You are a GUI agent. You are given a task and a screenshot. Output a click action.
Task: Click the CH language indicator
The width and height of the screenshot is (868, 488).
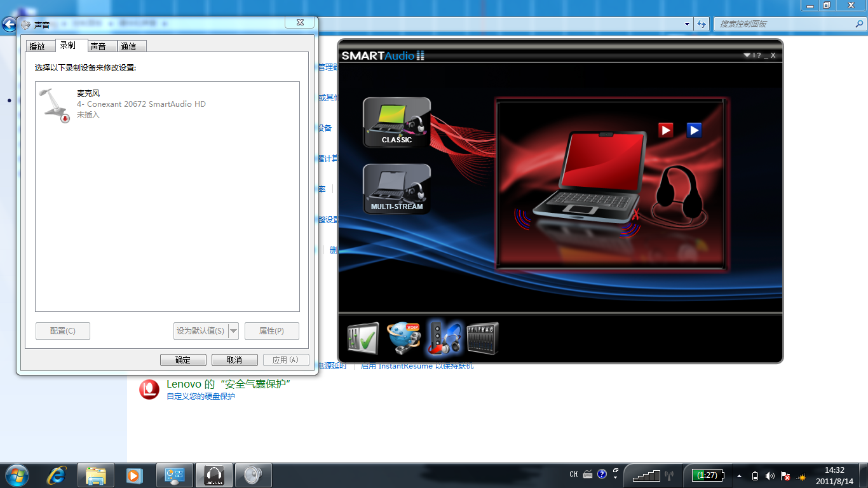574,474
